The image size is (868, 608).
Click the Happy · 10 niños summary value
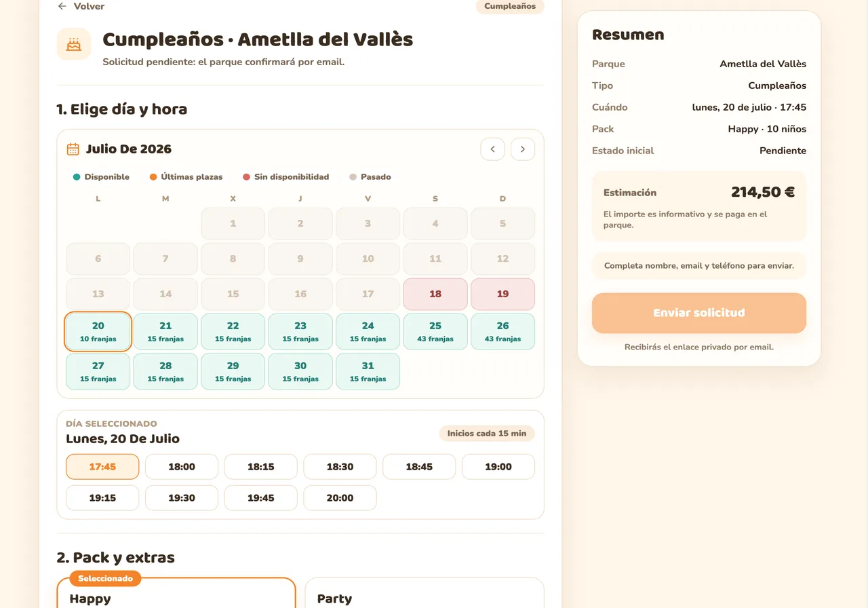(767, 129)
